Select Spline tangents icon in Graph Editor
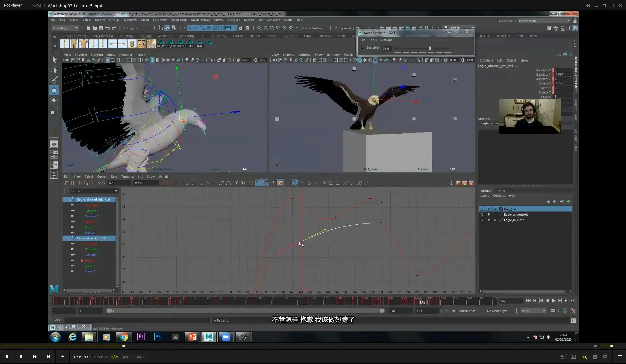 point(193,183)
